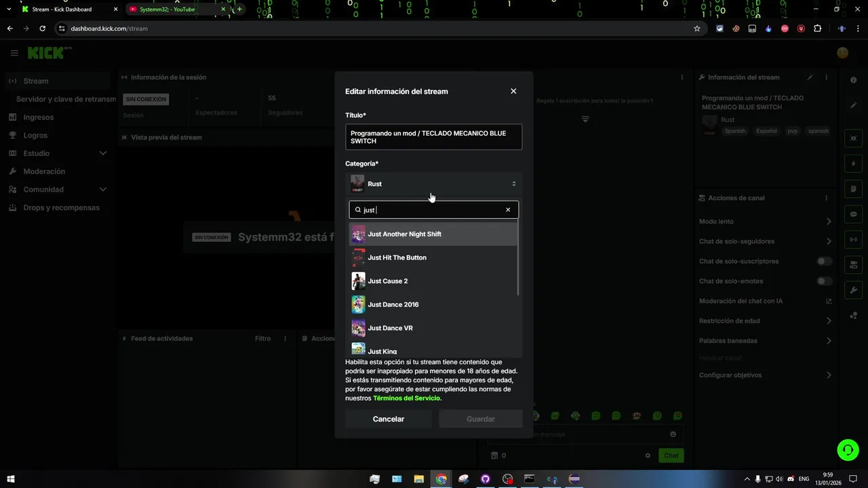The image size is (868, 488).
Task: Toggle Chat de solo-emotes switch
Action: pos(824,281)
